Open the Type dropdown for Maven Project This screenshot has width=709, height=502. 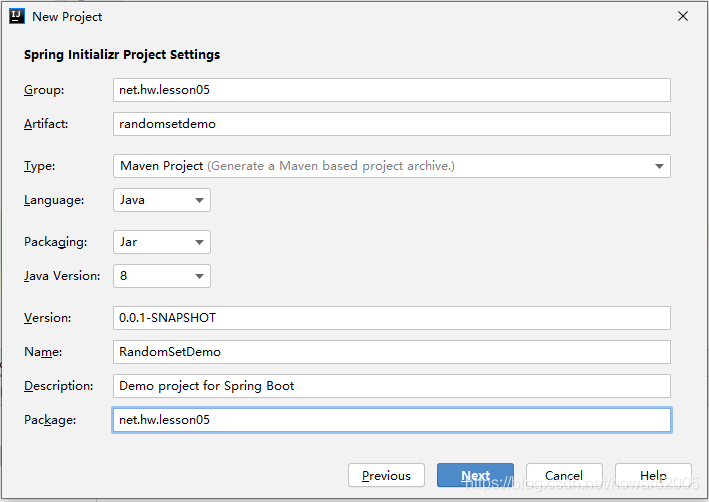(392, 166)
